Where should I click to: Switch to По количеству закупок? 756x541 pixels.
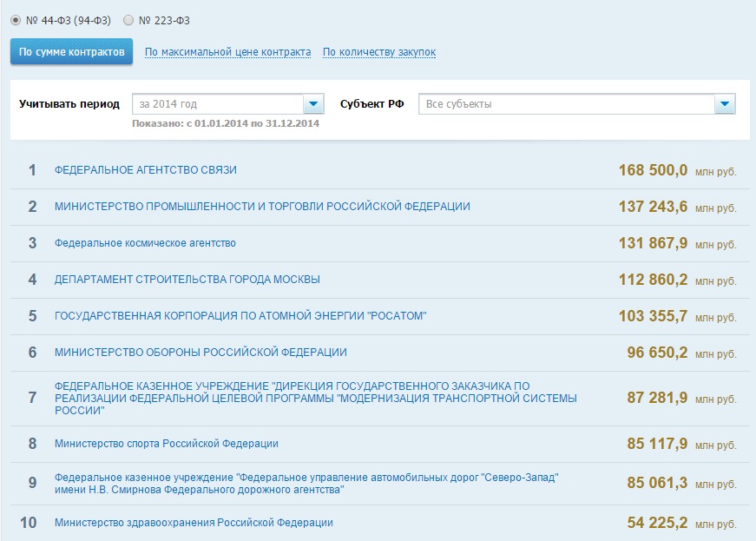pyautogui.click(x=379, y=51)
